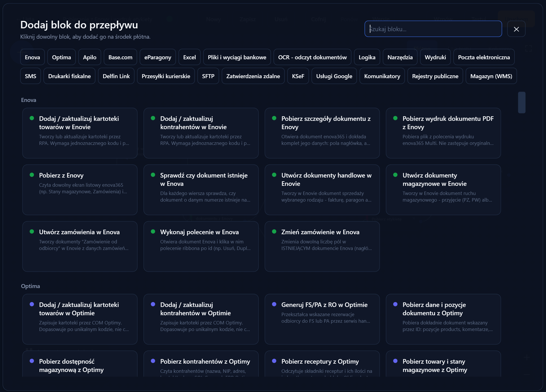Add block Utwórz dokumenty magazynowe w Enovie

click(443, 190)
